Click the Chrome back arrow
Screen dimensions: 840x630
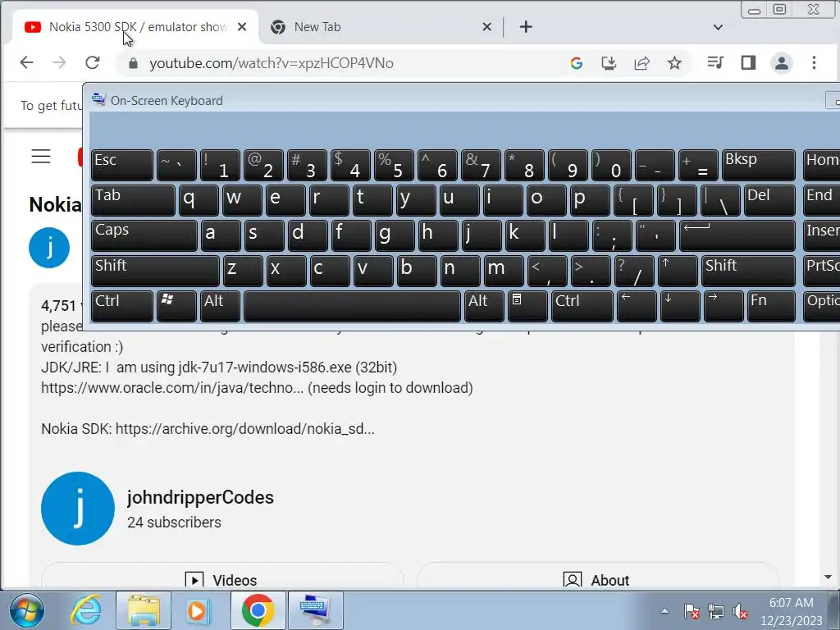pyautogui.click(x=26, y=62)
